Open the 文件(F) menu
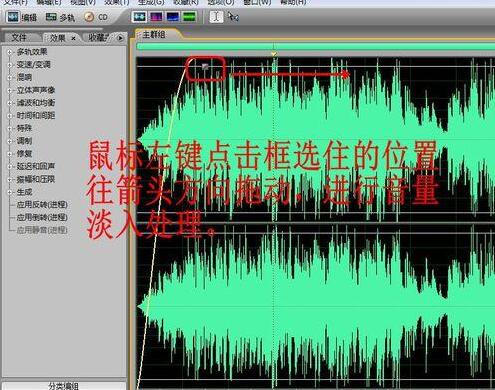Image resolution: width=495 pixels, height=390 pixels. coord(14,2)
